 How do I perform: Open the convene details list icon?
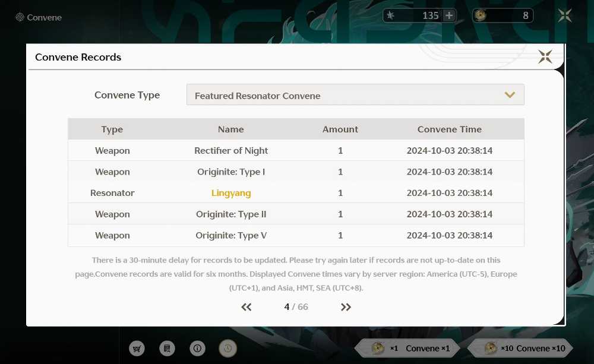tap(167, 348)
